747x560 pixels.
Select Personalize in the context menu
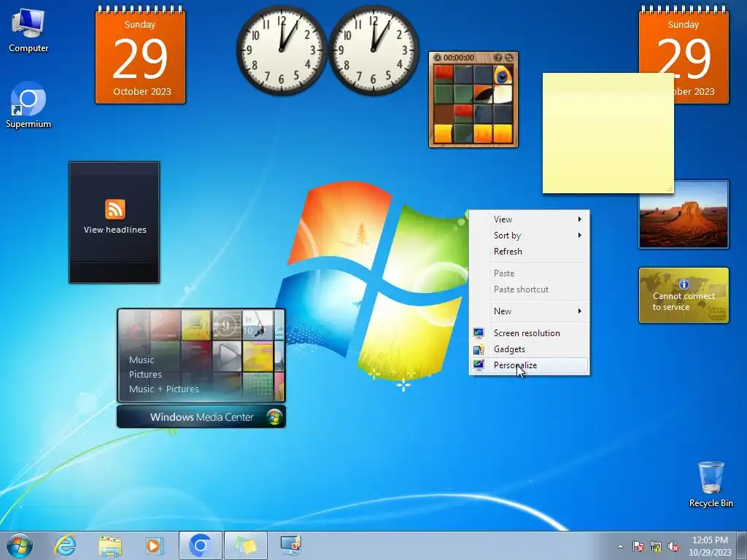529,365
